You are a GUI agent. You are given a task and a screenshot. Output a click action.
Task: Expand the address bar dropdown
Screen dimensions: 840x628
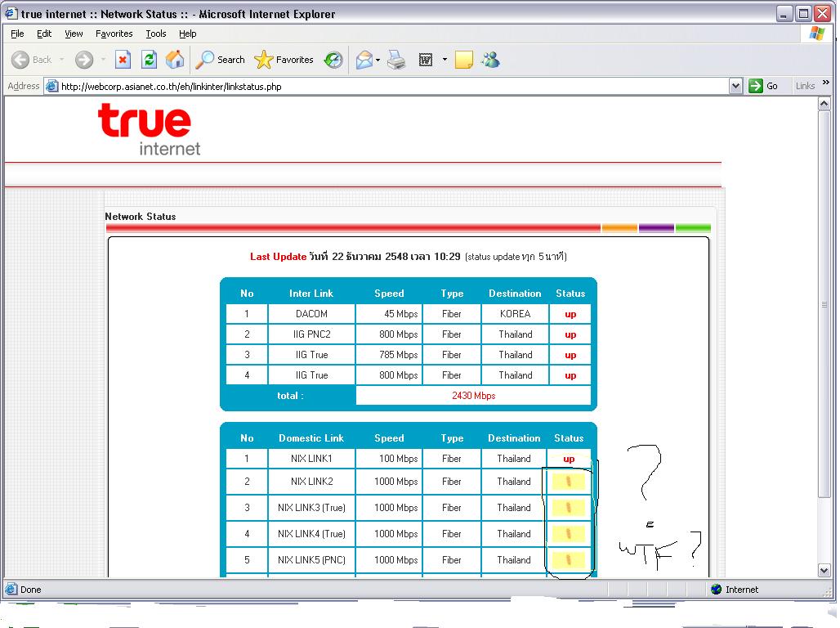point(736,86)
